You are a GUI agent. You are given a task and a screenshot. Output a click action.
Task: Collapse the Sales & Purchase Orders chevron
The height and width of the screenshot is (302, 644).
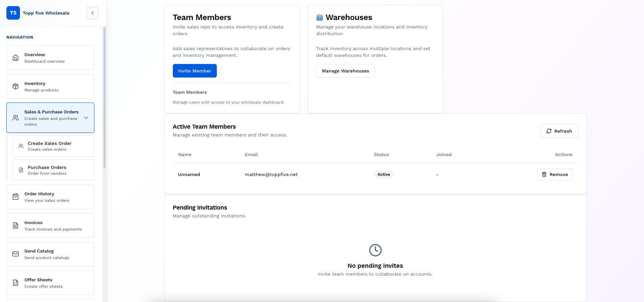pyautogui.click(x=86, y=118)
